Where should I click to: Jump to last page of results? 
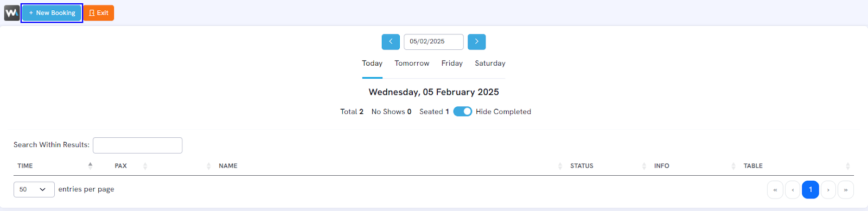coord(846,190)
